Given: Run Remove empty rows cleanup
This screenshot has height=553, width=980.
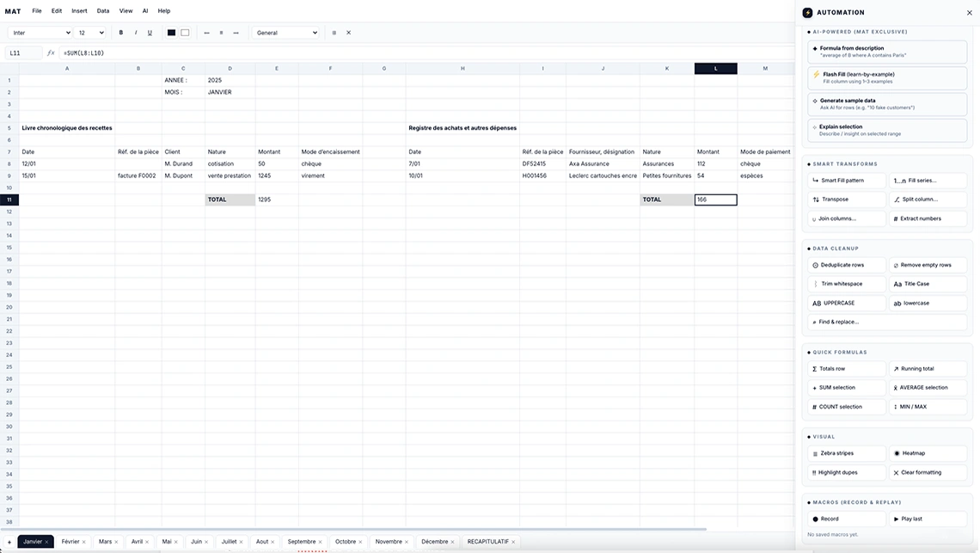Looking at the screenshot, I should tap(928, 265).
